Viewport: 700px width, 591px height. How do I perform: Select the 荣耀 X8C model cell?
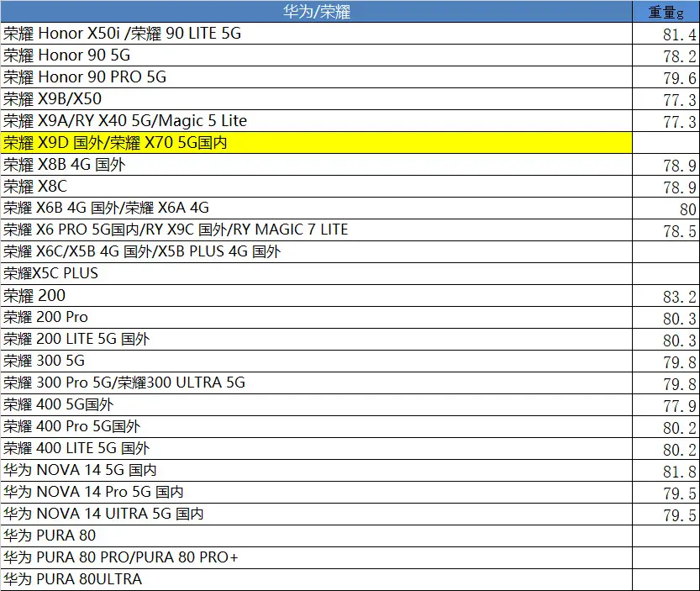317,187
